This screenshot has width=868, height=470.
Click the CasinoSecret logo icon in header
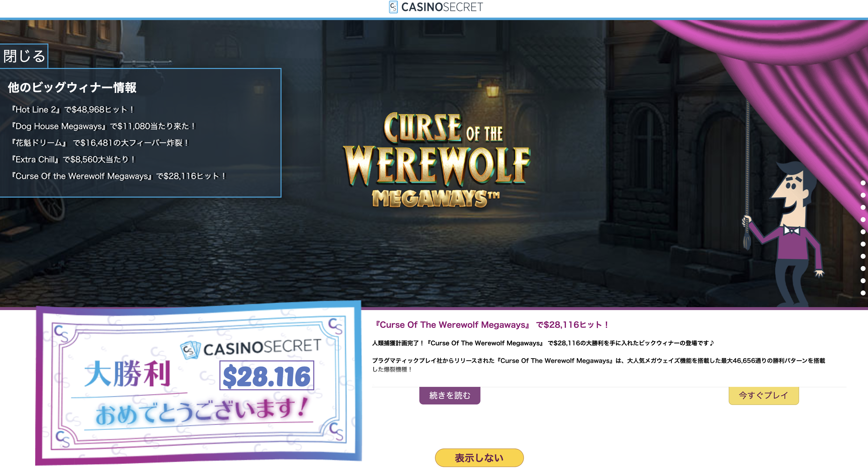click(x=393, y=7)
